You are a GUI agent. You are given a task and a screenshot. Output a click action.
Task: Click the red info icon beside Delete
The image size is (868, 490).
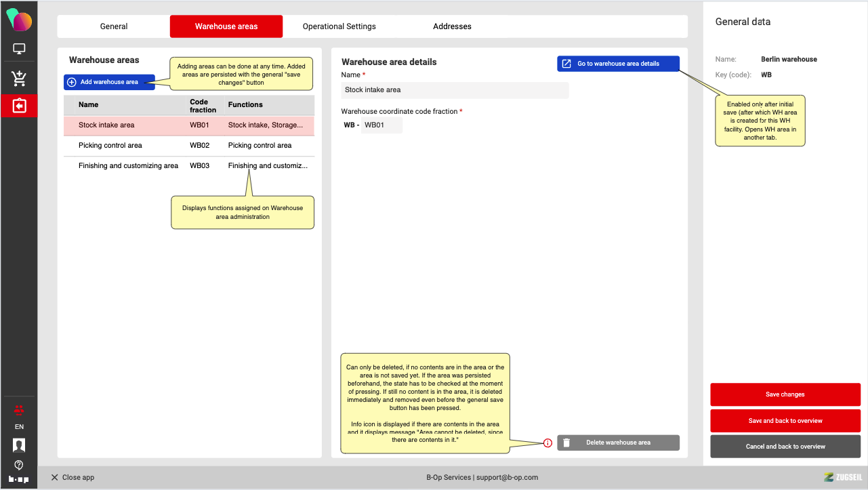547,443
